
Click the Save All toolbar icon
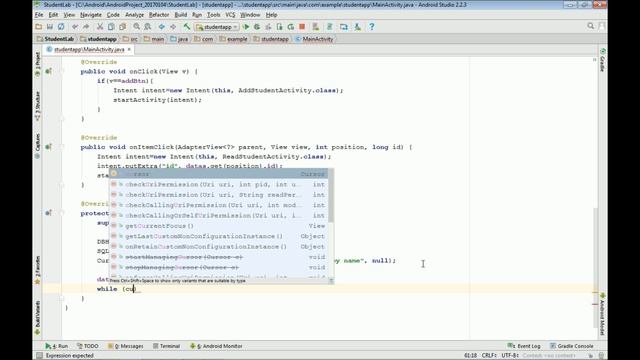click(x=50, y=27)
